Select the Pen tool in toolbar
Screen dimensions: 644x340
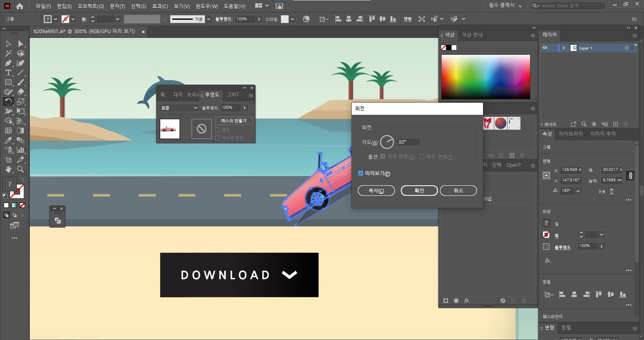coord(8,63)
